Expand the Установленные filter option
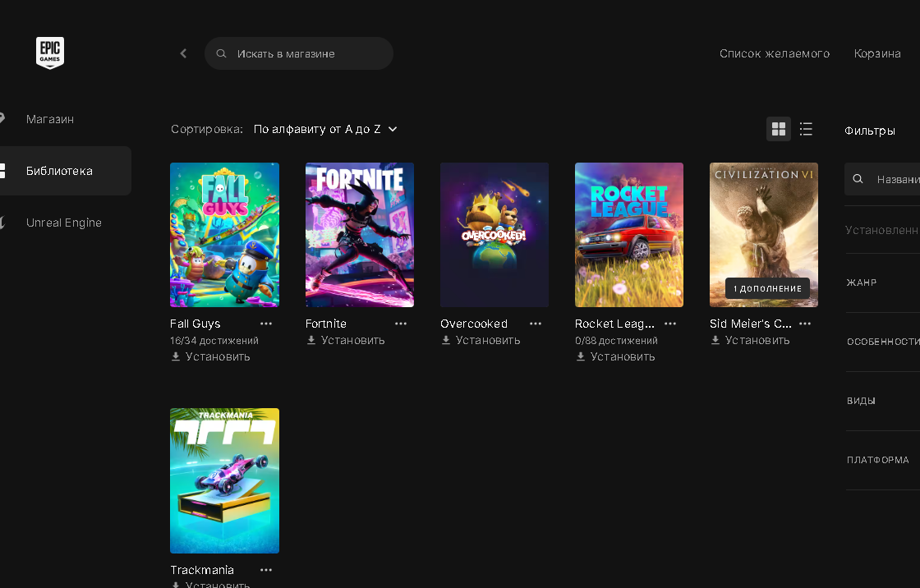The image size is (920, 588). [882, 230]
